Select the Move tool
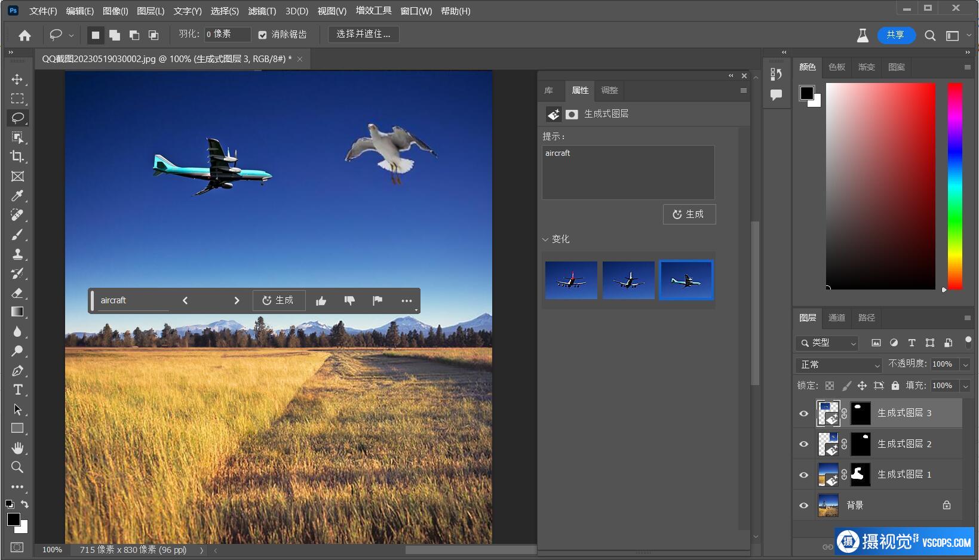 coord(17,79)
